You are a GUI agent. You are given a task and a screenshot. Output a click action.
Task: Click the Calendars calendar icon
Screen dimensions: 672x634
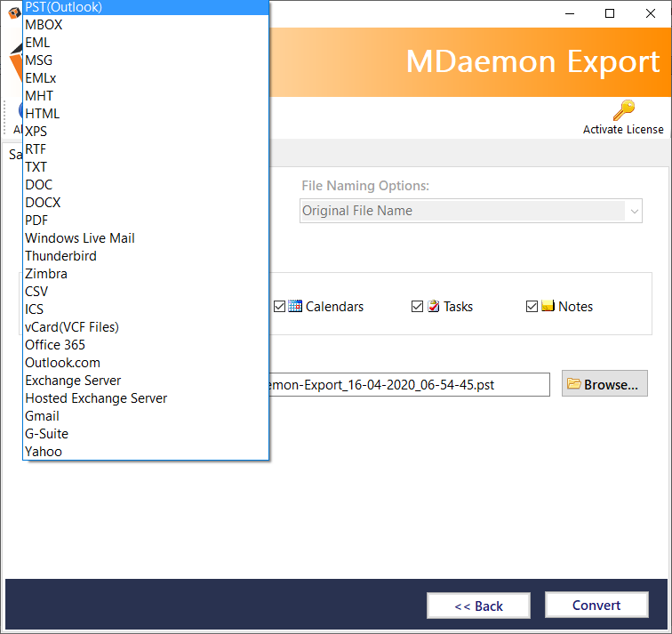(x=295, y=306)
